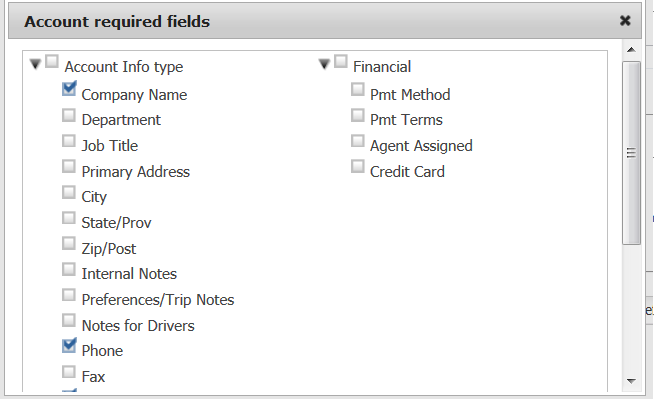Uncheck the Company Name checkbox
Viewport: 654px width, 403px height.
69,89
